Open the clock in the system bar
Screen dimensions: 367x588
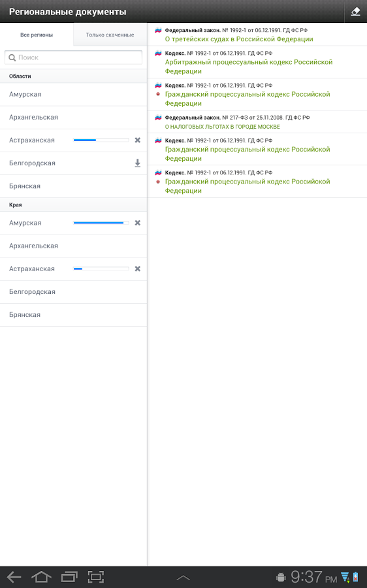tap(313, 577)
